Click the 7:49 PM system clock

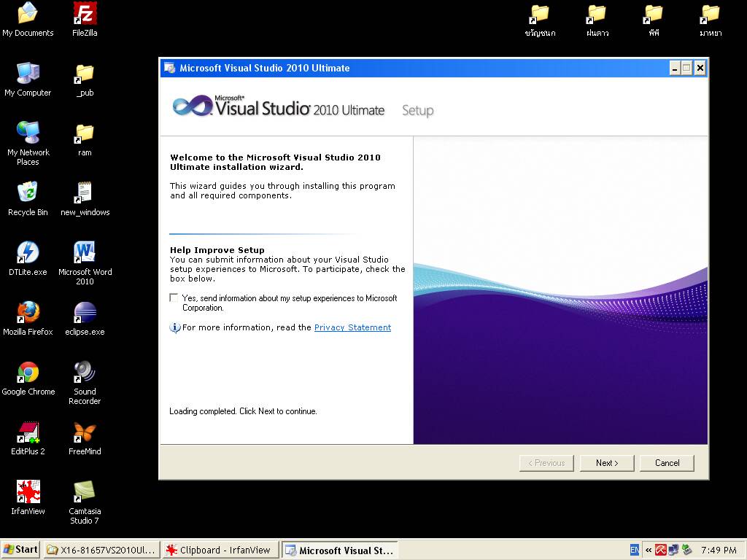pos(719,550)
